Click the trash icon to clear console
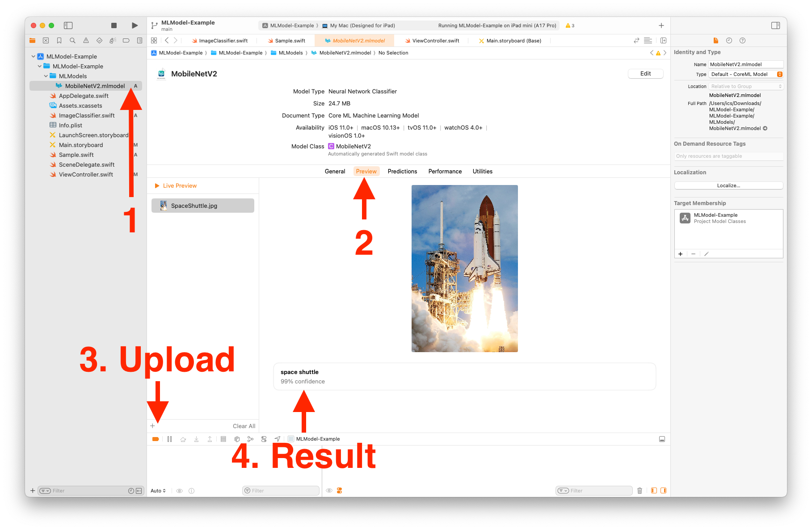The height and width of the screenshot is (530, 812). pos(640,491)
